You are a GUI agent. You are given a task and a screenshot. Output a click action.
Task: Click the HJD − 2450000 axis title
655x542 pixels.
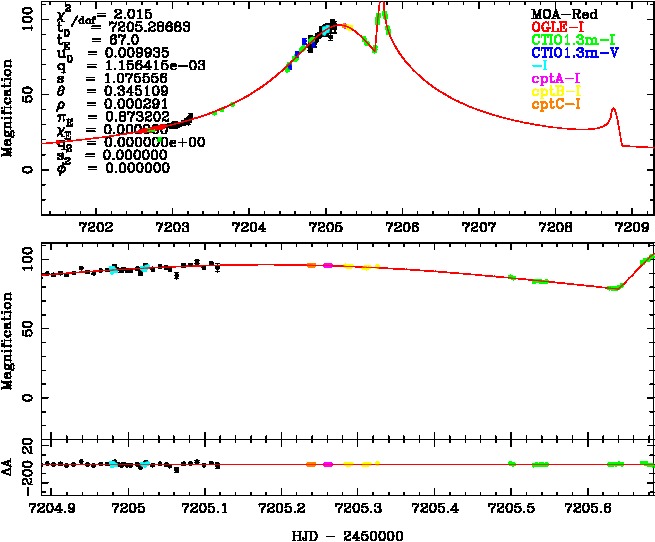coord(347,535)
